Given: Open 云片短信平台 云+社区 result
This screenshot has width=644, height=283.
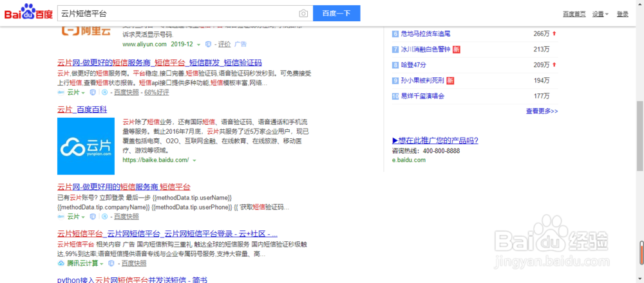Looking at the screenshot, I should coord(167,234).
